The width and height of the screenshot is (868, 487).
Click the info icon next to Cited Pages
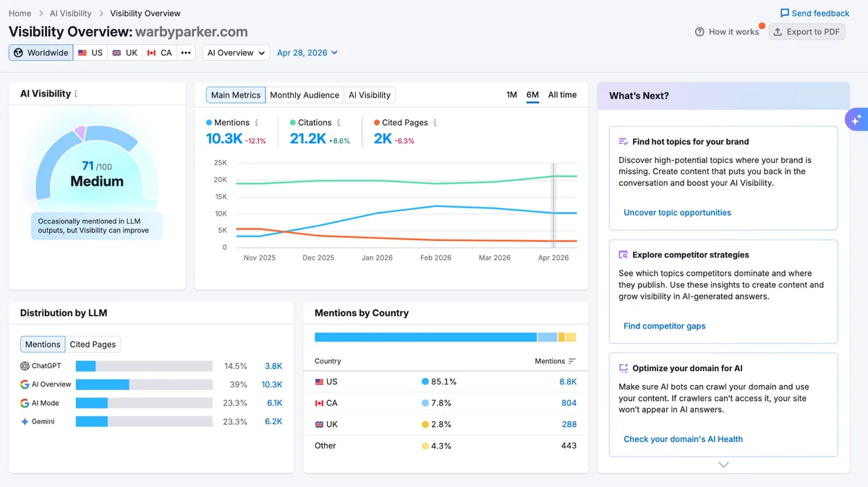435,123
